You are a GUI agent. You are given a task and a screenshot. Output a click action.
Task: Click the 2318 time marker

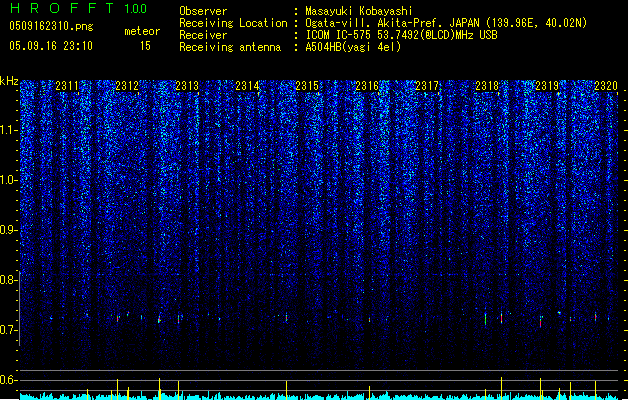click(487, 86)
